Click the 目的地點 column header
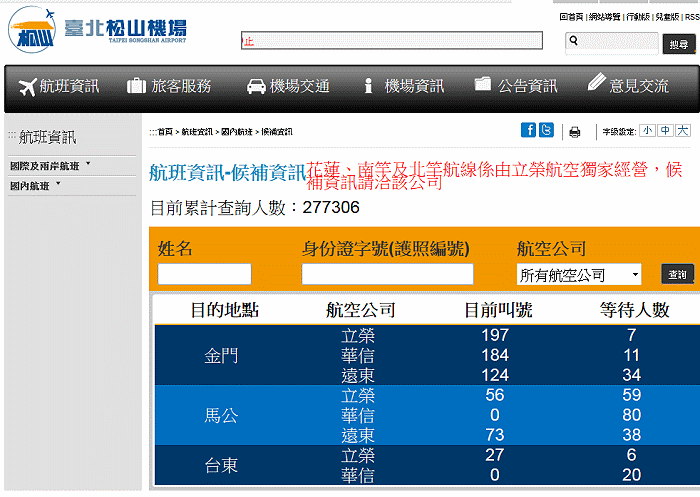The height and width of the screenshot is (497, 700). point(225,310)
